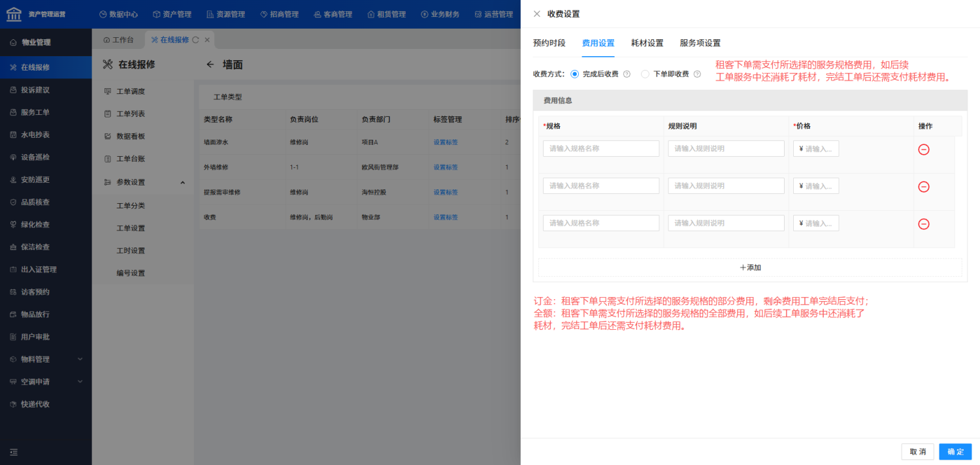Switch to the 耗材设置 tab
The width and height of the screenshot is (980, 465).
click(647, 43)
